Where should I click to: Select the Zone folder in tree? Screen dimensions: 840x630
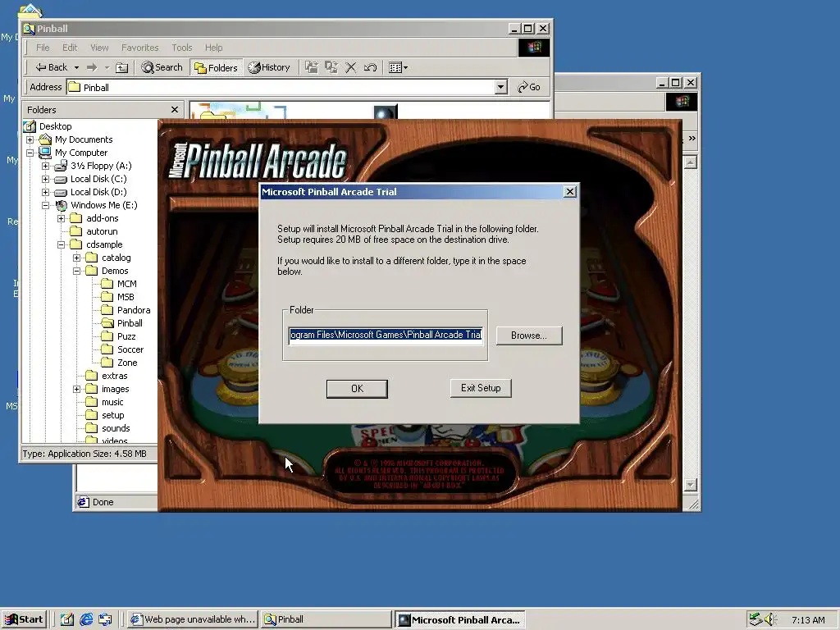127,363
